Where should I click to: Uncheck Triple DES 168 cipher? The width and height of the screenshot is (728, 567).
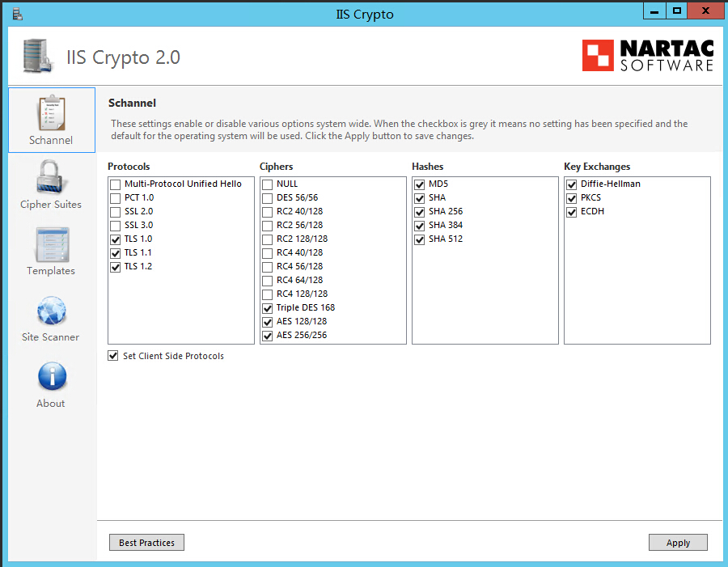tap(268, 308)
